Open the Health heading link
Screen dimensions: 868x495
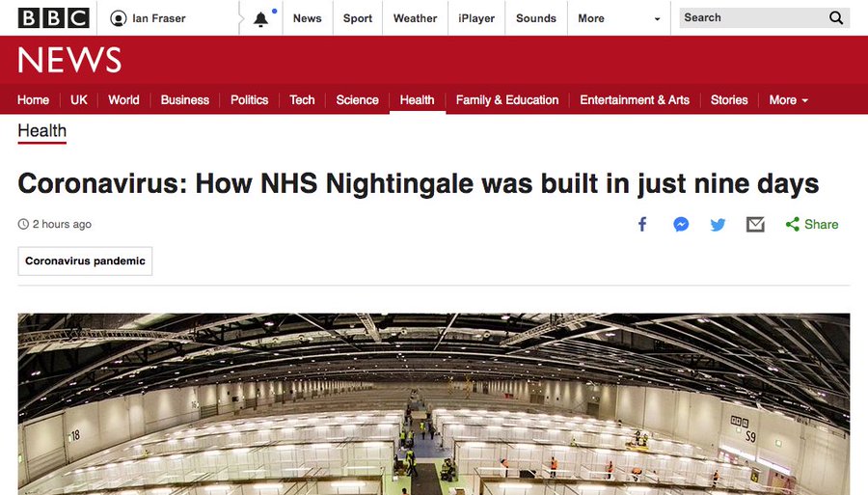coord(42,130)
